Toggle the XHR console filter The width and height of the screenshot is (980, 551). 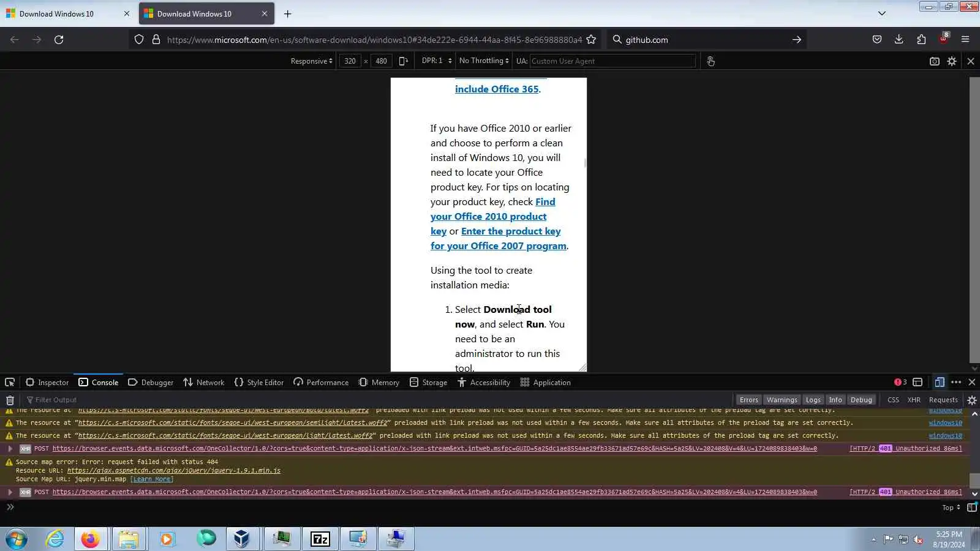coord(914,400)
